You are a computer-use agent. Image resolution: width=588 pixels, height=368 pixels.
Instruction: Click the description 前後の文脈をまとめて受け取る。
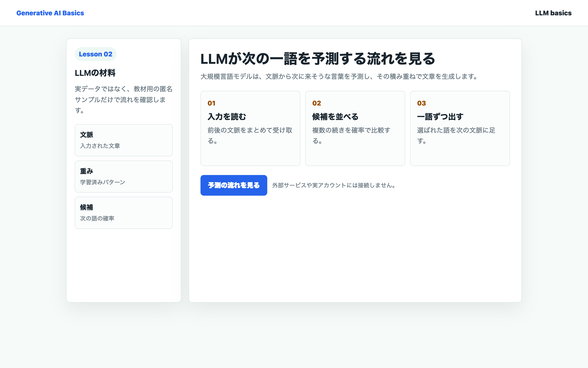tap(250, 135)
